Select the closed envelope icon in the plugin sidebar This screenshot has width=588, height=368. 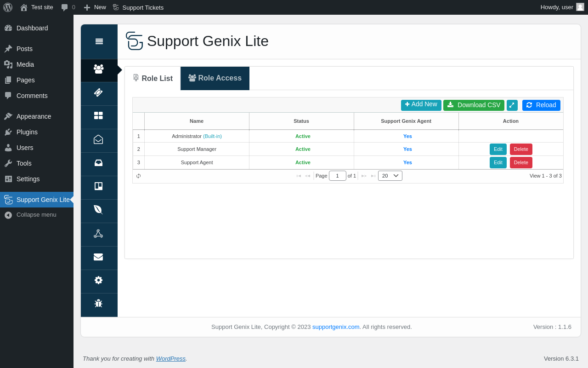pos(99,258)
